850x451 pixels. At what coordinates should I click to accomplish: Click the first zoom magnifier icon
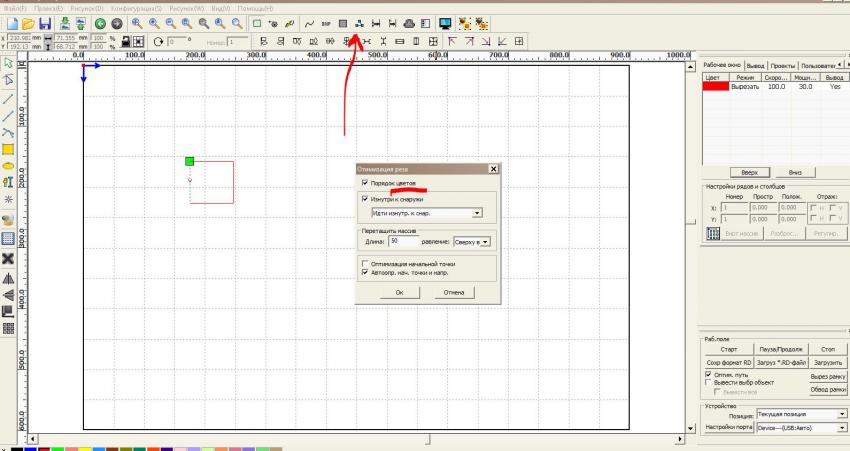(x=136, y=22)
